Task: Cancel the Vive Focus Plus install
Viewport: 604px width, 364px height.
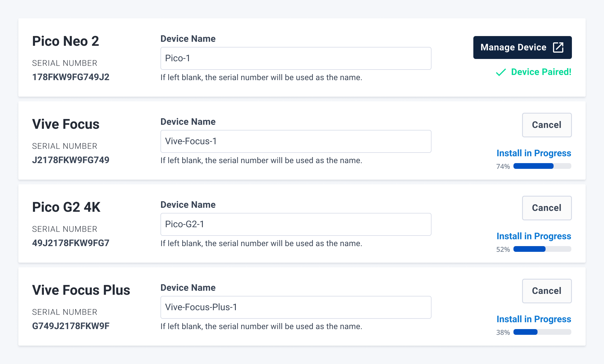Action: [x=546, y=291]
